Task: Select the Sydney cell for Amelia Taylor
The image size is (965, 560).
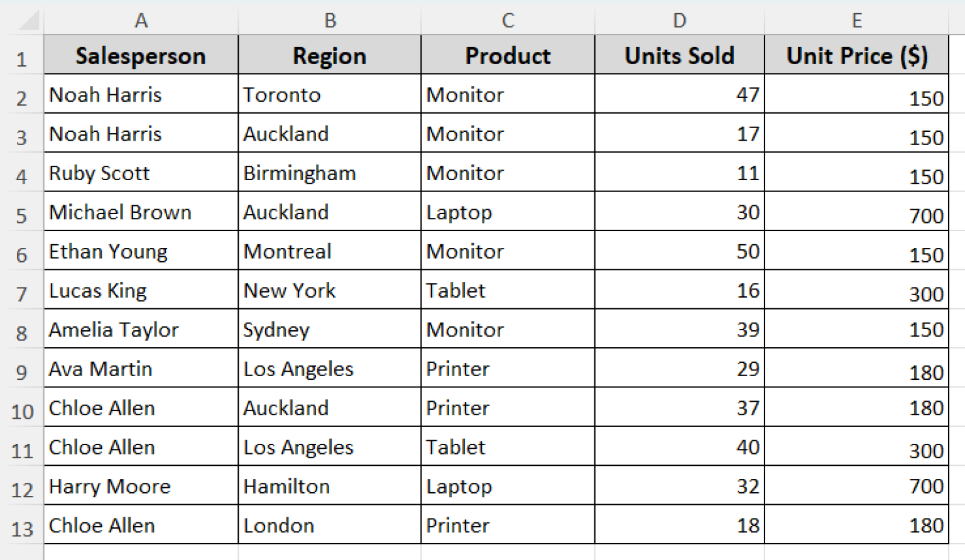Action: pos(329,330)
